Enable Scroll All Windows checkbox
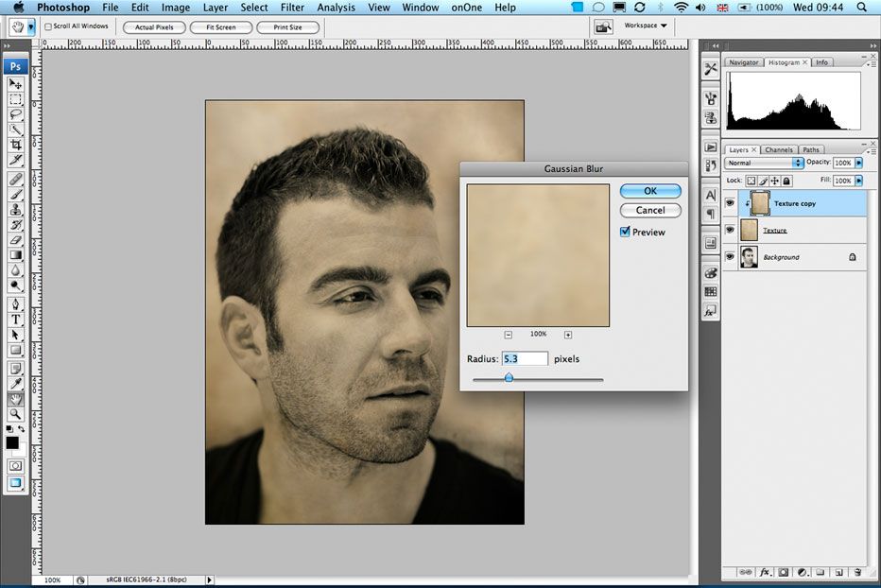The image size is (881, 588). [49, 27]
